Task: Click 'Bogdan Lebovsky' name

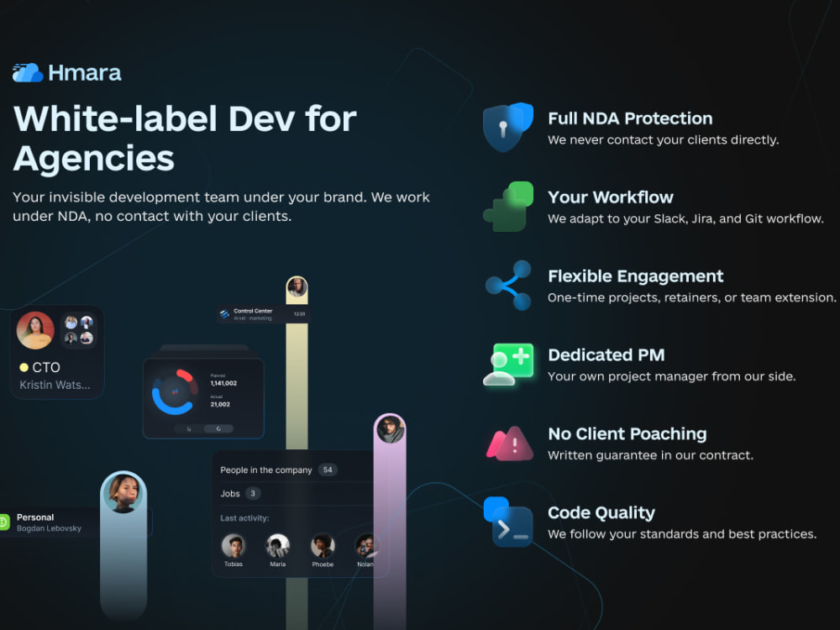Action: [x=49, y=528]
